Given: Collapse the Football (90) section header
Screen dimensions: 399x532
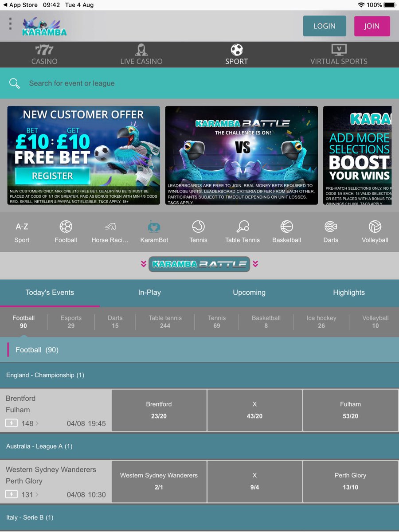Looking at the screenshot, I should tap(199, 350).
